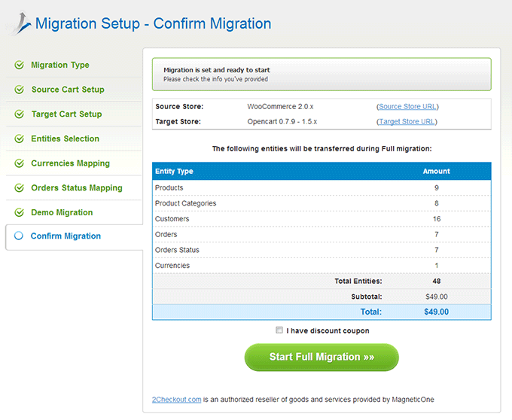This screenshot has width=512, height=420.
Task: Click the checkmark icon next to Migration Type
Action: [x=20, y=65]
